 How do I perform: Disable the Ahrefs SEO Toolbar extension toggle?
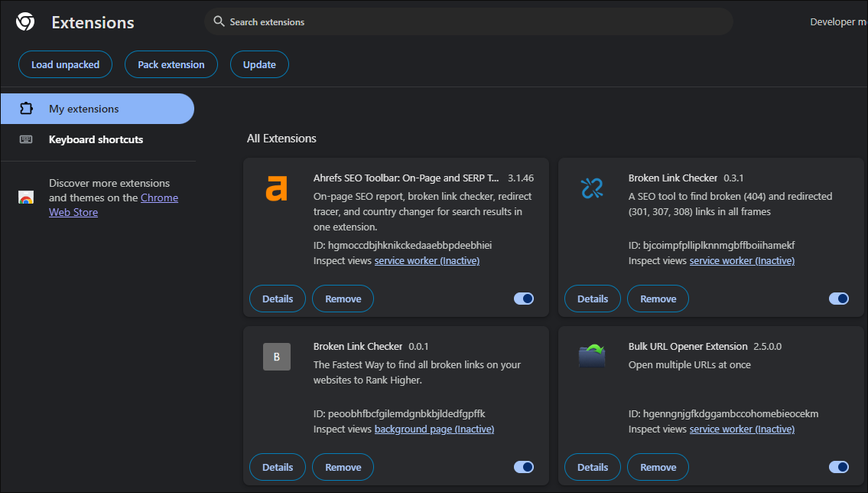tap(524, 299)
